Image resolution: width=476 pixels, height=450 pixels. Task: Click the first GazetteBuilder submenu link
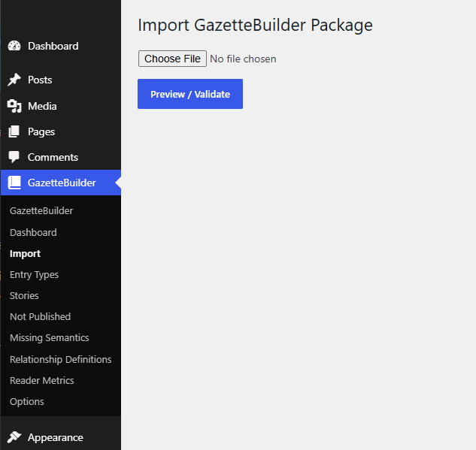click(41, 211)
